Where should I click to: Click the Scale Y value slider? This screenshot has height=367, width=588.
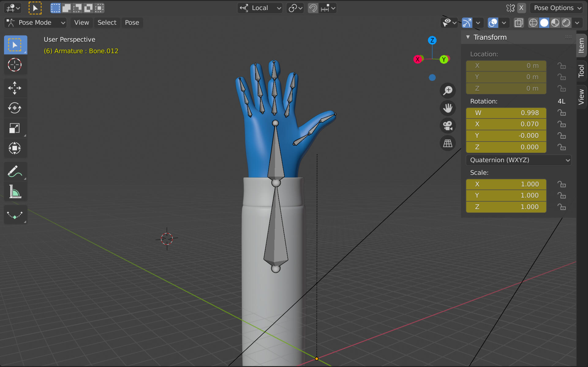pos(506,195)
